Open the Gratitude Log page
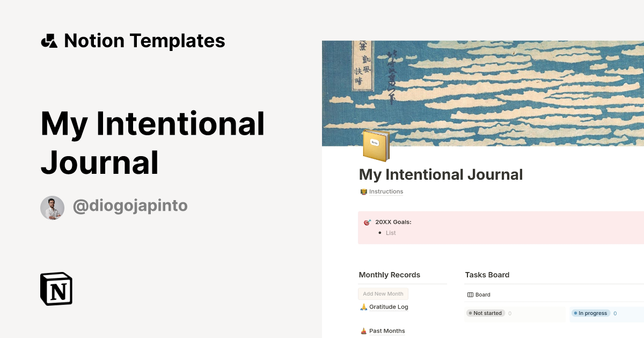 (388, 307)
